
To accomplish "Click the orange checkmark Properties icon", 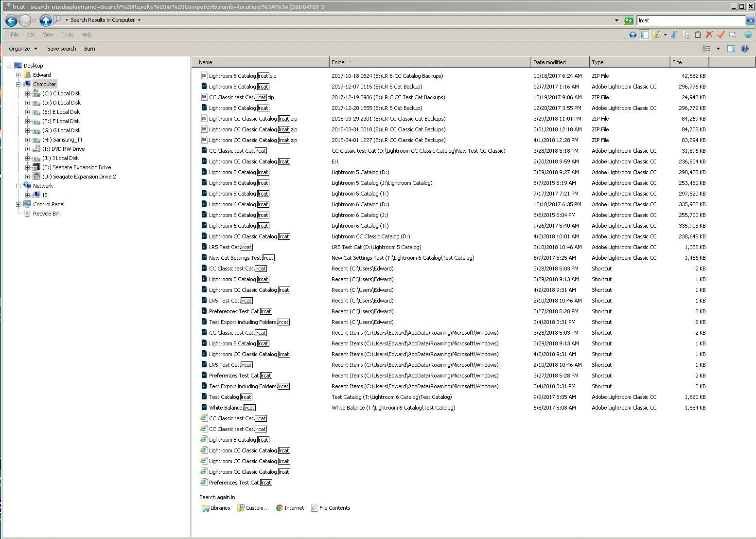I will point(721,35).
